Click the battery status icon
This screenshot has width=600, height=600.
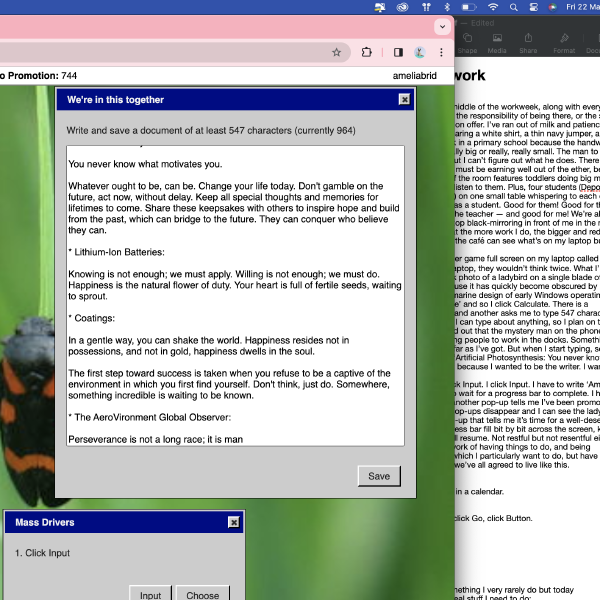pyautogui.click(x=469, y=7)
